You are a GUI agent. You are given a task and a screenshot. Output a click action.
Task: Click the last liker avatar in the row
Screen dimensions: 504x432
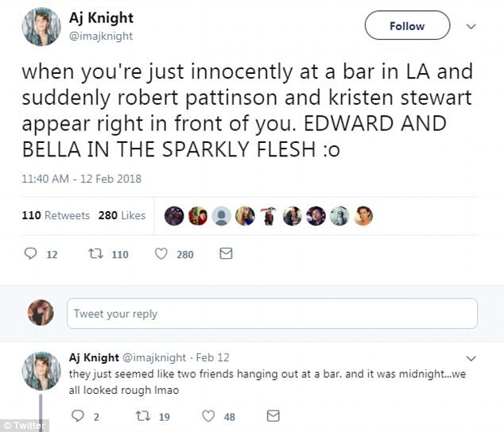[x=363, y=215]
